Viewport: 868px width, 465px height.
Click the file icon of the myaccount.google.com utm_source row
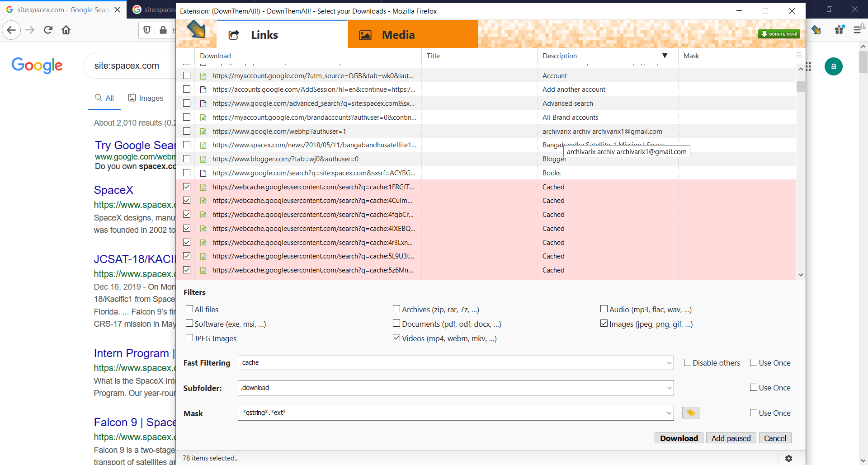click(x=203, y=76)
